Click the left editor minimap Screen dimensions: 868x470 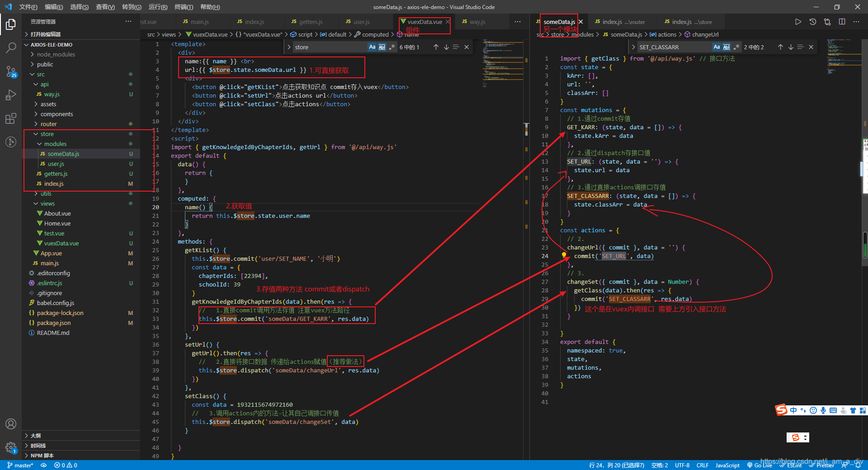[503, 63]
